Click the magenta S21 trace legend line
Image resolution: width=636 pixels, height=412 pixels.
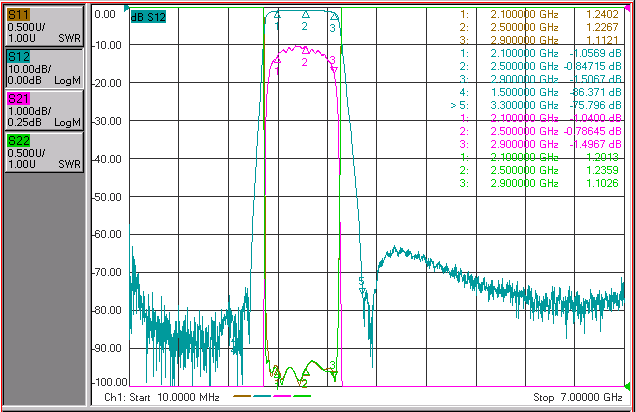point(282,396)
